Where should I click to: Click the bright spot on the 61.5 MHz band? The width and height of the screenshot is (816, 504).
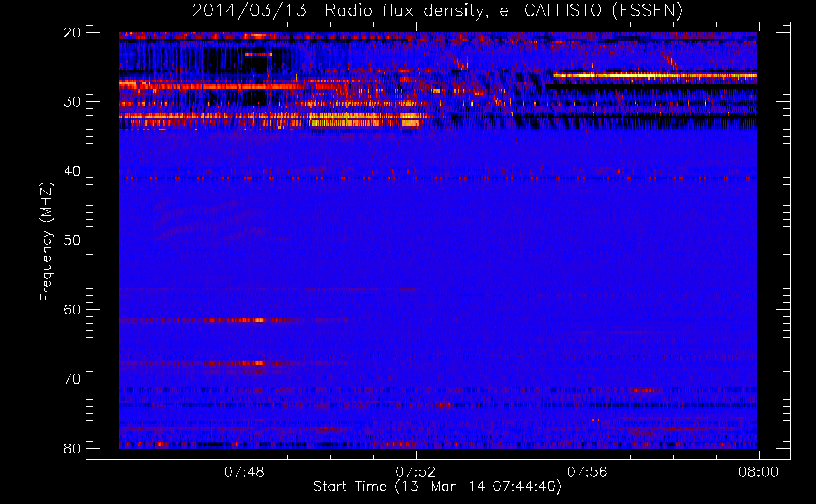[259, 320]
